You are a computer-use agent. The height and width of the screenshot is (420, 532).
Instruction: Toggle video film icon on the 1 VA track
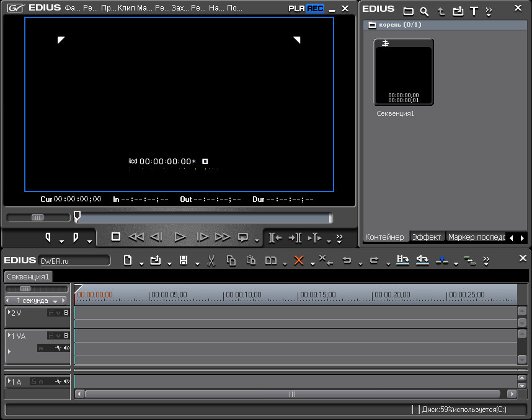[x=66, y=336]
